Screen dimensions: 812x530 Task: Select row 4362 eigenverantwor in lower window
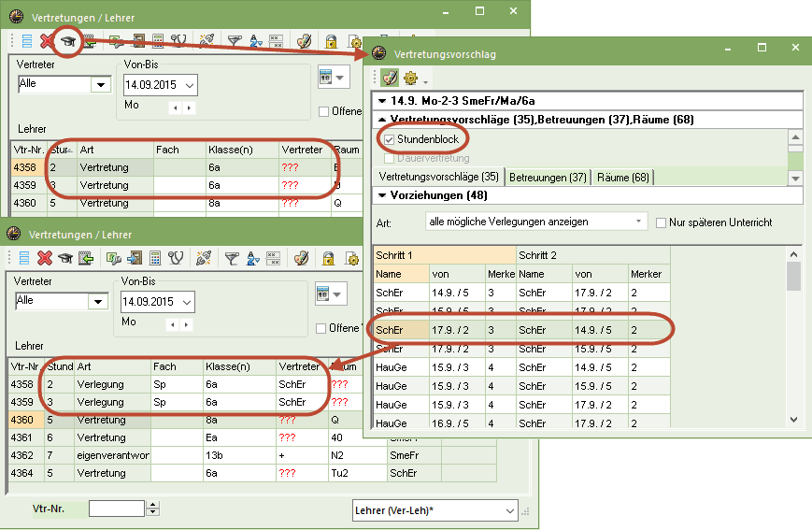tap(252, 455)
